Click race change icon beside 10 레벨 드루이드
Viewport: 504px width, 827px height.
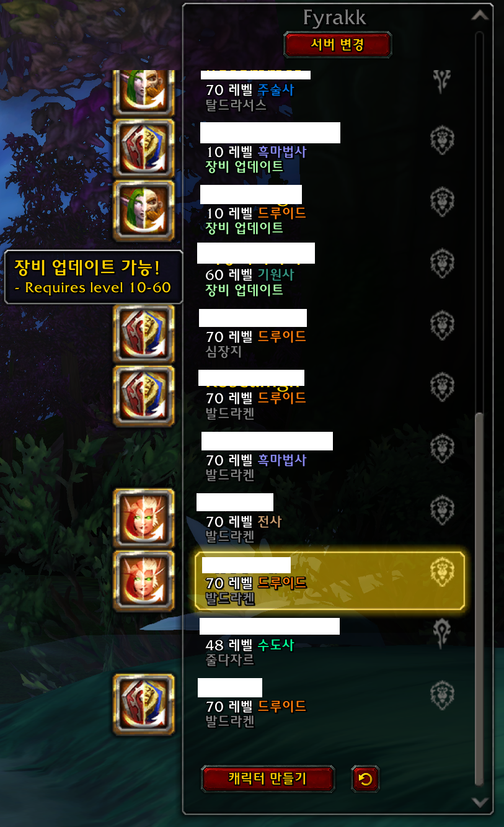[144, 211]
